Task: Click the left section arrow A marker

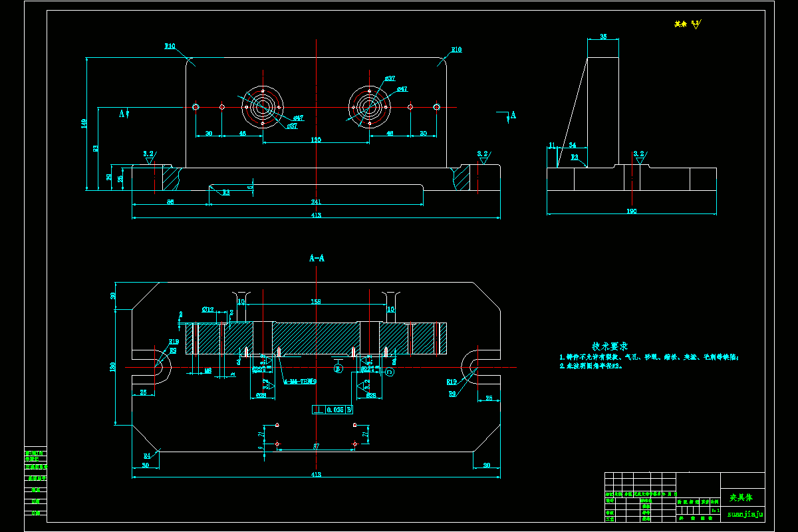Action: click(123, 114)
